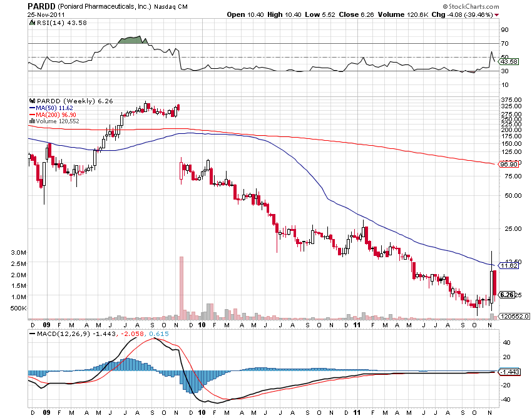This screenshot has width=532, height=418.
Task: Click the PARDD (Weekly) 6.26 legend
Action: pyautogui.click(x=74, y=101)
